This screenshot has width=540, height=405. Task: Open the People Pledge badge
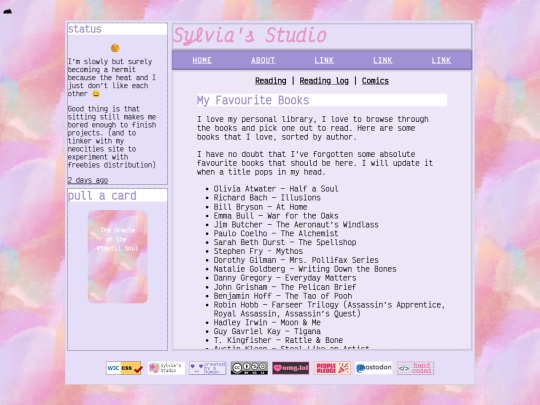pos(332,368)
